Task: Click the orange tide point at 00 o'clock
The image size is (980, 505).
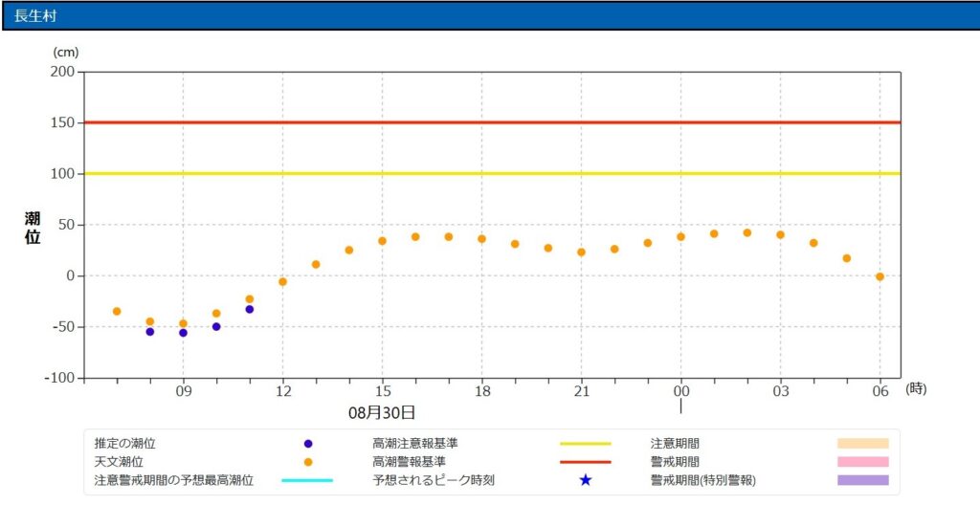Action: click(x=680, y=237)
